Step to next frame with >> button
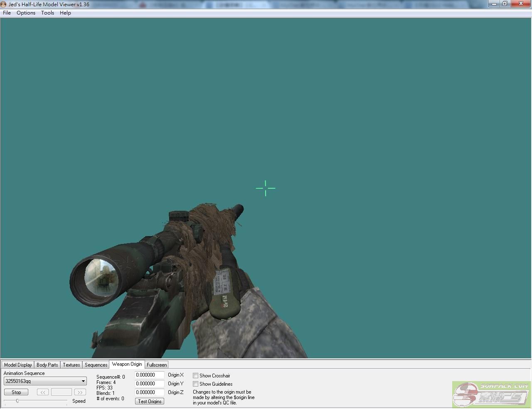 point(80,392)
